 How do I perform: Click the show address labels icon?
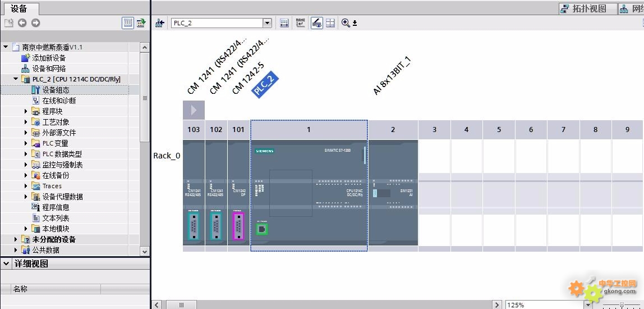tap(284, 23)
